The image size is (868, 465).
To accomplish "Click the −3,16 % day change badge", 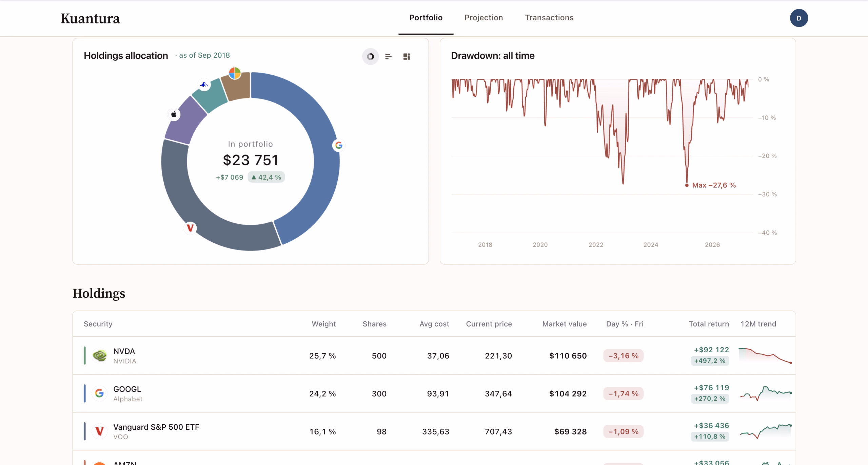I will pyautogui.click(x=623, y=356).
